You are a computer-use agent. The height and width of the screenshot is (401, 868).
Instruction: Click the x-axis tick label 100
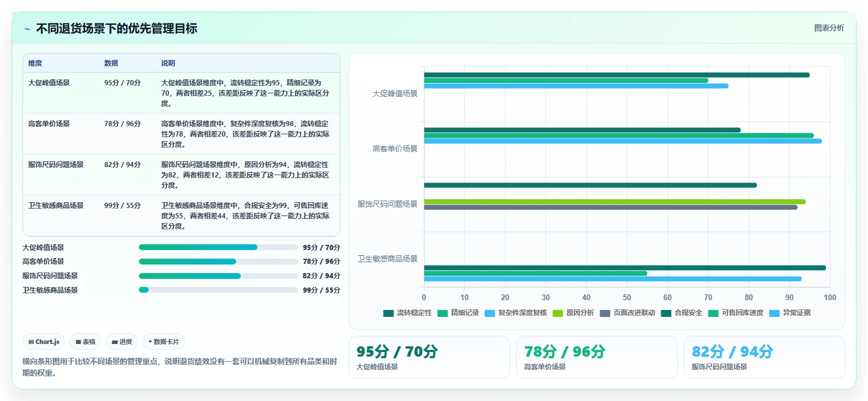click(x=829, y=297)
